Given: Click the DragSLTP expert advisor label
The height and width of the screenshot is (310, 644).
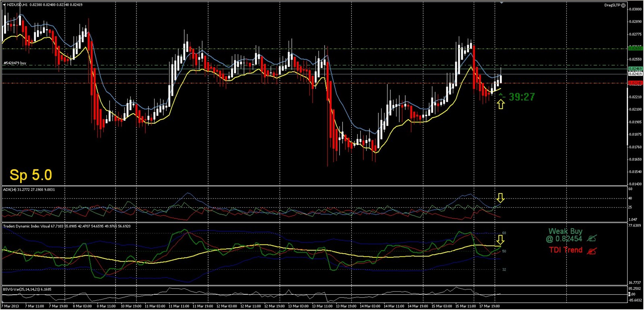Looking at the screenshot, I should 612,5.
